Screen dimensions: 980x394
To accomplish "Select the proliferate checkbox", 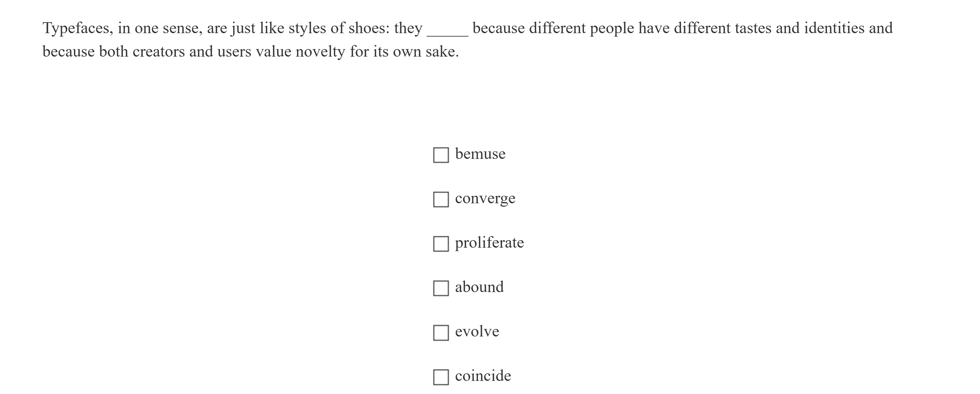I will click(x=440, y=244).
